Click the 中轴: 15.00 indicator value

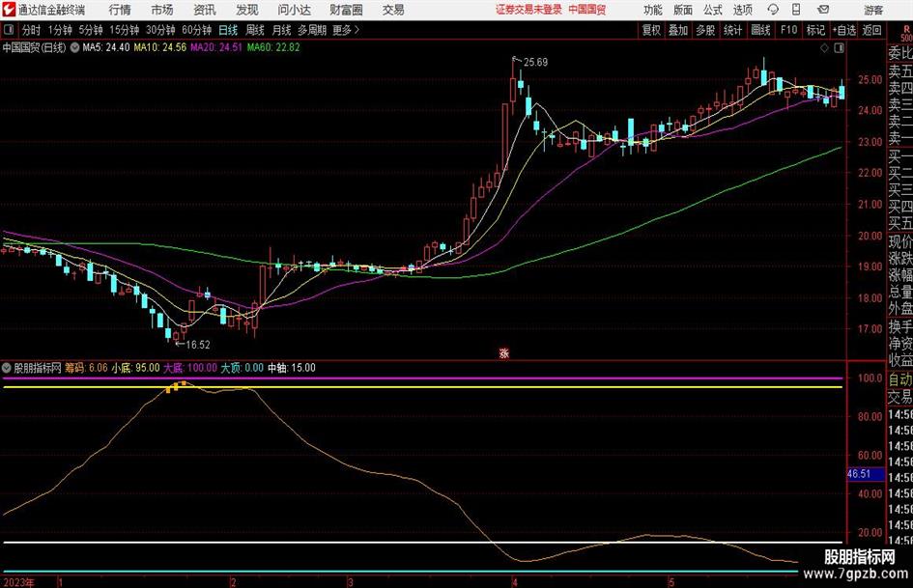(x=291, y=368)
